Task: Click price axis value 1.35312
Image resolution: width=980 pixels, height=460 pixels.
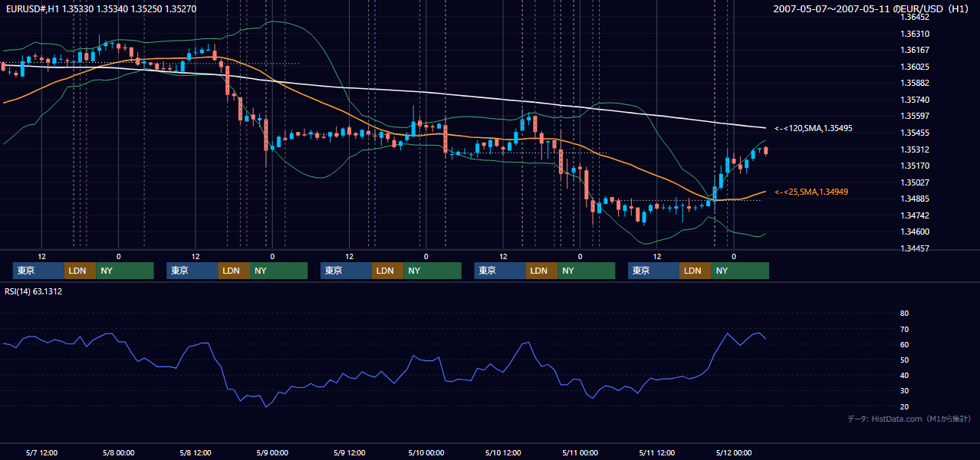Action: click(x=915, y=149)
